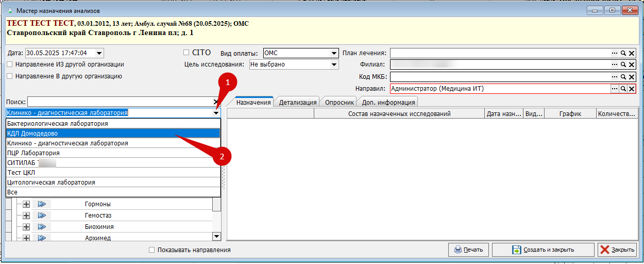
Task: Enable the CITO checkbox
Action: (187, 53)
